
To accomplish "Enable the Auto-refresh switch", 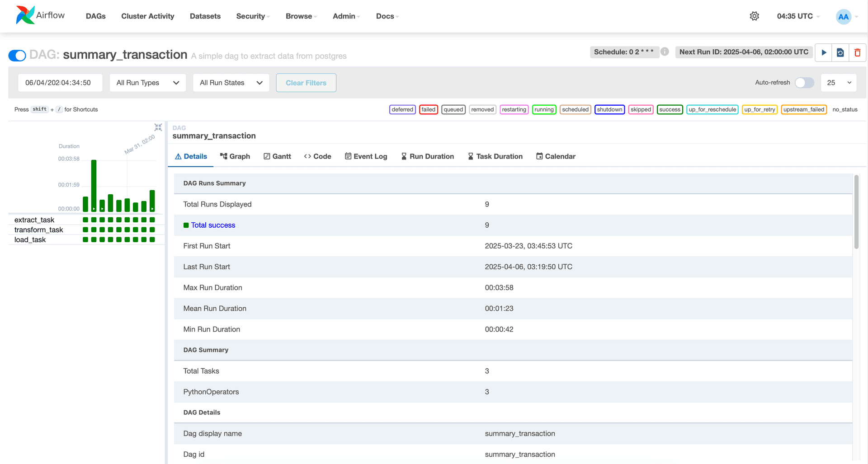I will pos(804,83).
